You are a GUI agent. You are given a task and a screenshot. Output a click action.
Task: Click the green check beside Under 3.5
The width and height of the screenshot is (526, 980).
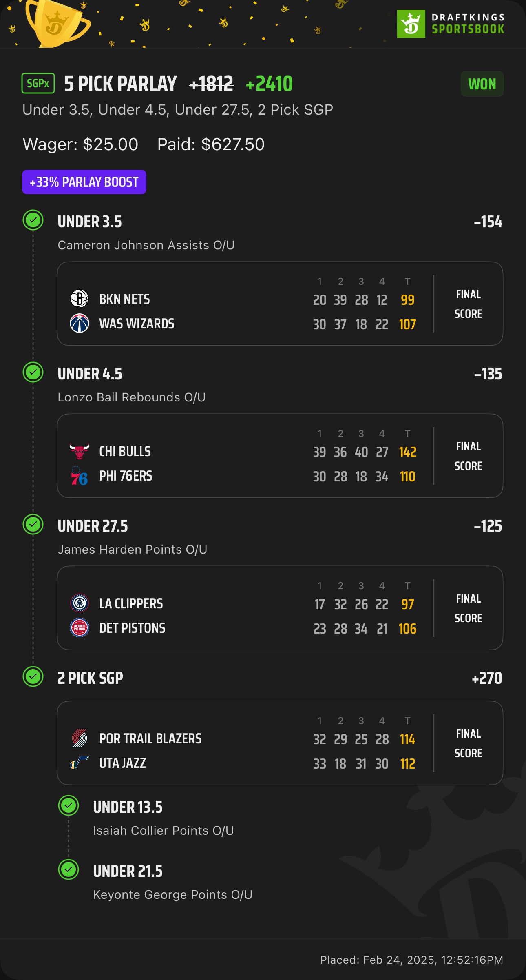pyautogui.click(x=33, y=220)
